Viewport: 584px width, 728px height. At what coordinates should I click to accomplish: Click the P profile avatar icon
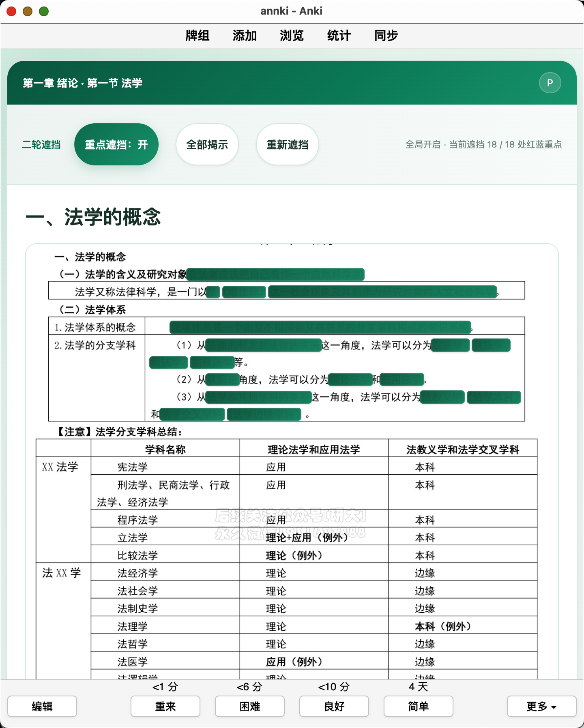pos(550,83)
